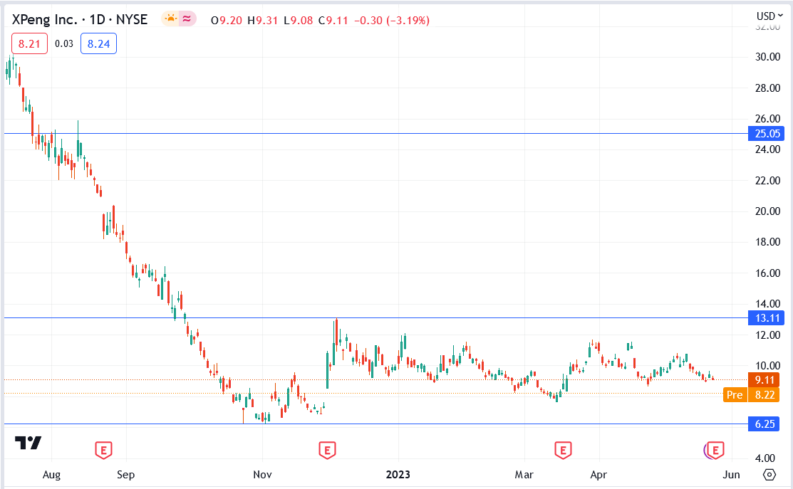Click the pre-market sun session icon
This screenshot has width=793, height=489.
(171, 19)
